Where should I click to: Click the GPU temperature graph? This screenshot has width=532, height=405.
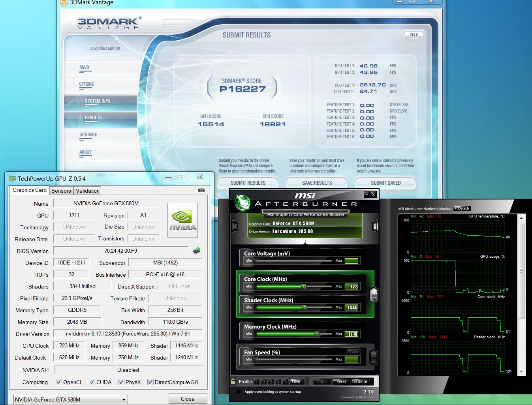tap(458, 236)
